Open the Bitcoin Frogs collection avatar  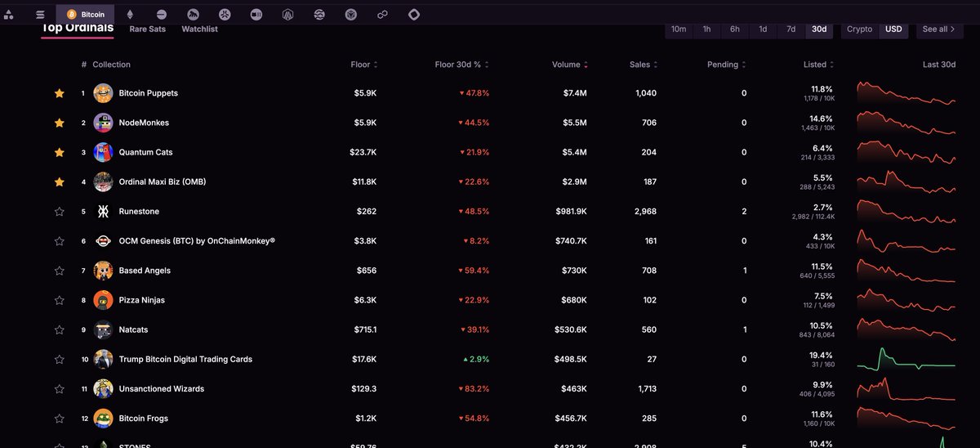[103, 418]
